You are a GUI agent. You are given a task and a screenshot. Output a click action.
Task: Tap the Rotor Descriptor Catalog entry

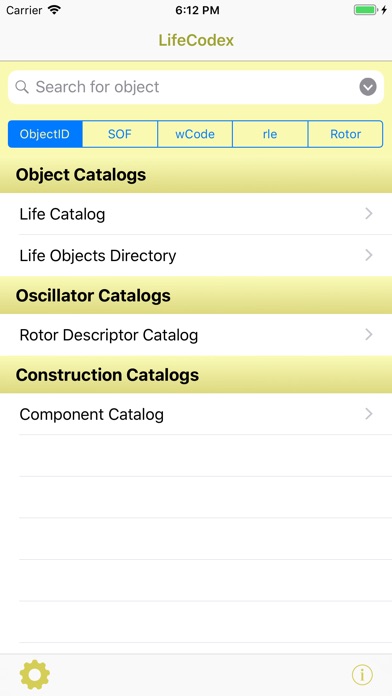pyautogui.click(x=196, y=335)
